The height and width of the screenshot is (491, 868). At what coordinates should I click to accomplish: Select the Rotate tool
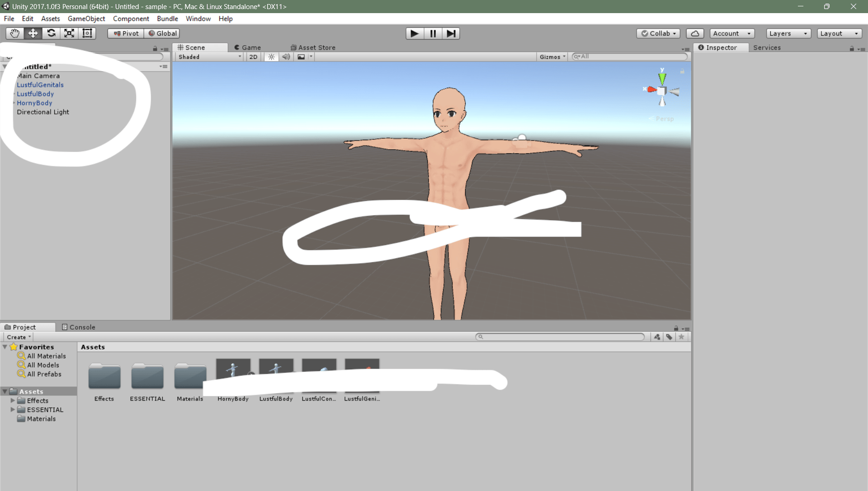click(51, 33)
